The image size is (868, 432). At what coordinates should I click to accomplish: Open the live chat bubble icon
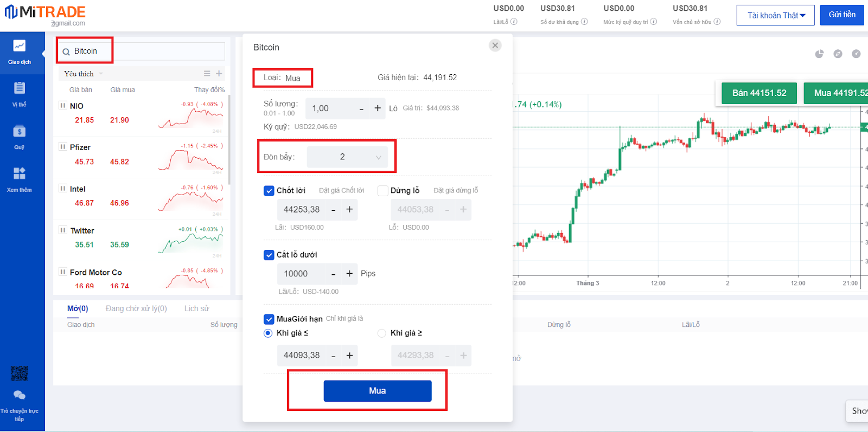[x=19, y=395]
